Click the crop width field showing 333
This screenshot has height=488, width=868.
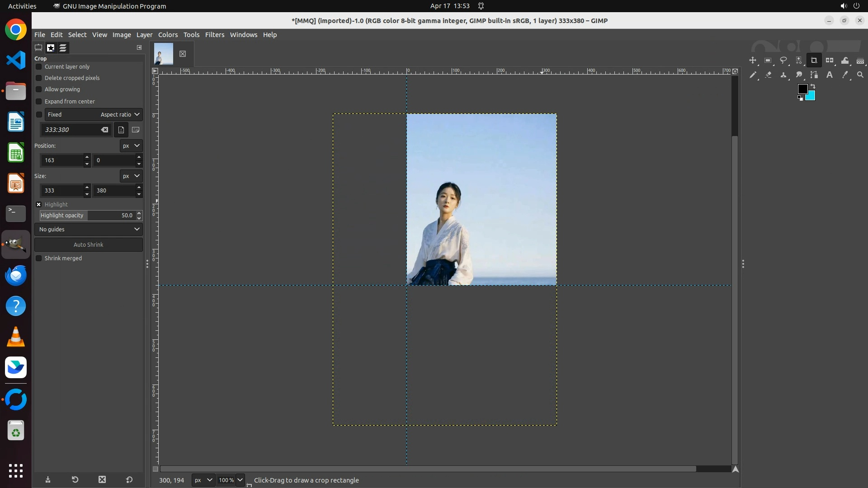click(62, 191)
